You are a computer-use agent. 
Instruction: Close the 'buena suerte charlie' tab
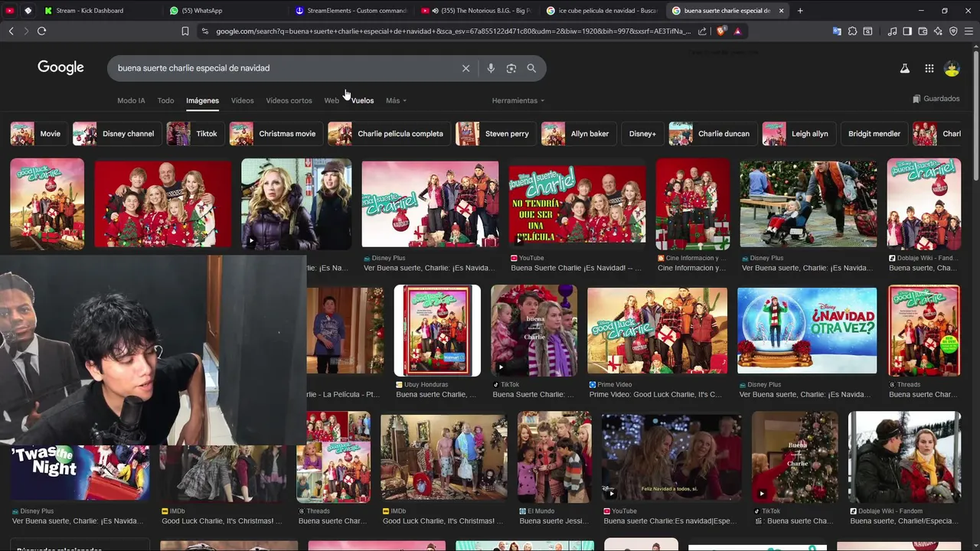click(781, 11)
